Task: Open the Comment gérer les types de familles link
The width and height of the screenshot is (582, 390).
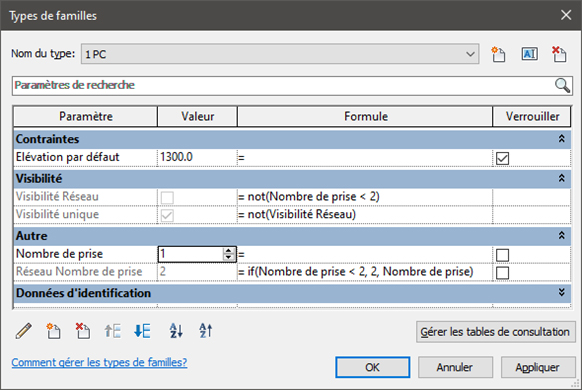Action: pos(99,362)
